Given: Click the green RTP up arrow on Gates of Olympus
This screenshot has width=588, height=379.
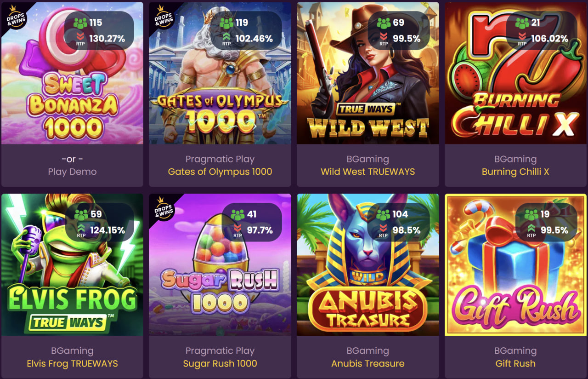Looking at the screenshot, I should [226, 35].
